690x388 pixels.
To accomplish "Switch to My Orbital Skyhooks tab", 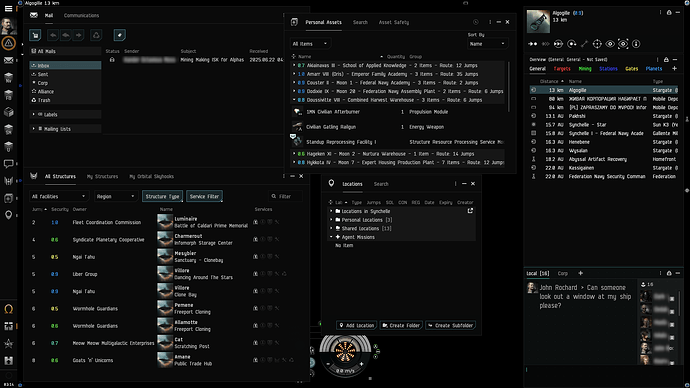I will click(x=151, y=176).
